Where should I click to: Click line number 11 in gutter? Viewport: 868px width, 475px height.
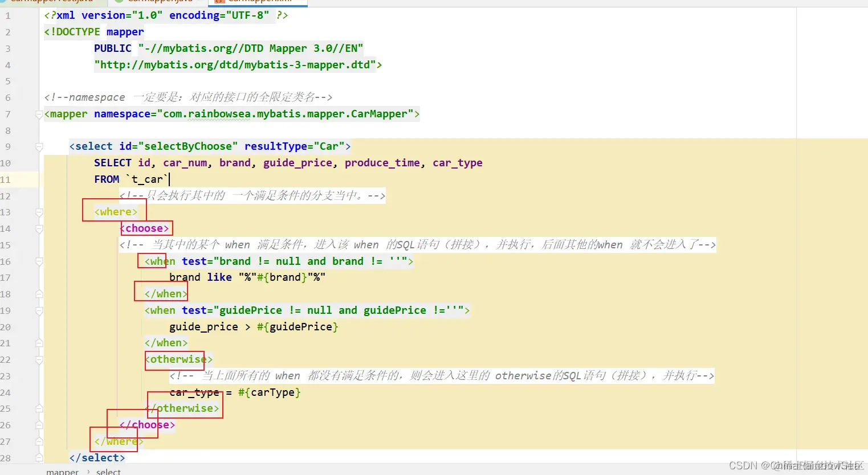(x=6, y=179)
